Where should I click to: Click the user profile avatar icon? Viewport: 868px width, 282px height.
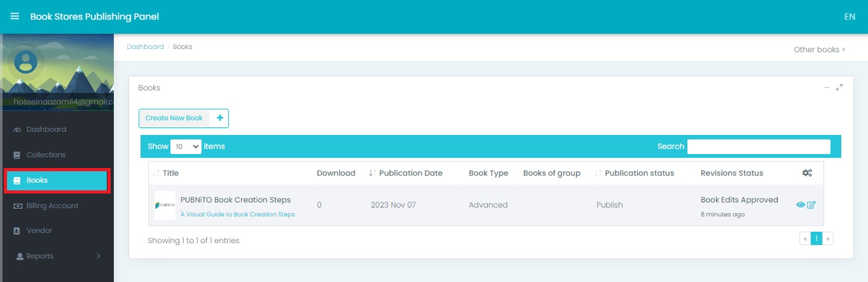[x=25, y=62]
